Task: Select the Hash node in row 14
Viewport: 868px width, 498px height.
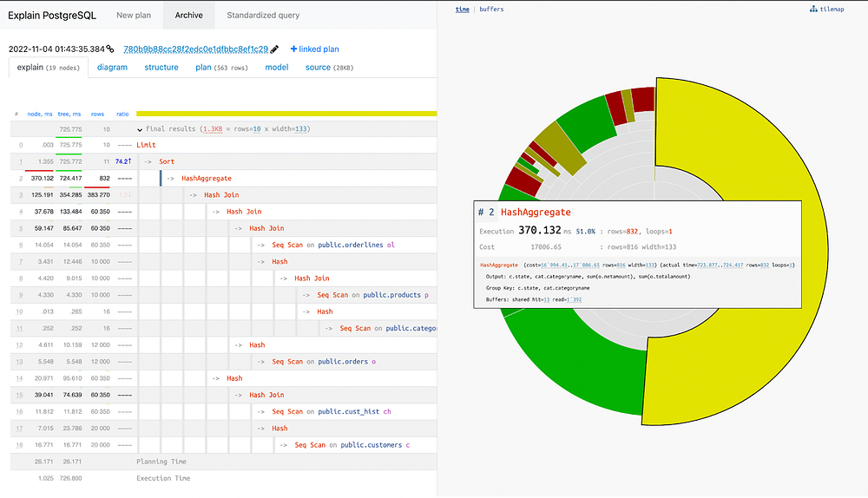Action: pyautogui.click(x=234, y=378)
